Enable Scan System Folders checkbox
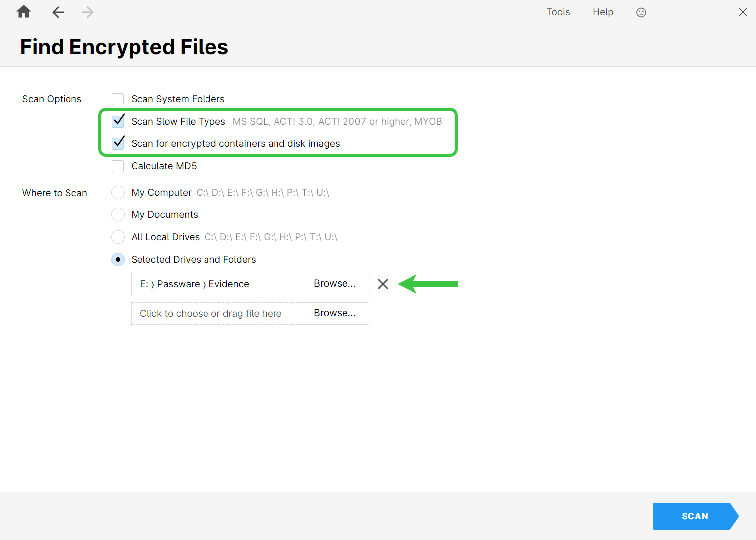Screen dimensions: 756x540 pyautogui.click(x=118, y=99)
